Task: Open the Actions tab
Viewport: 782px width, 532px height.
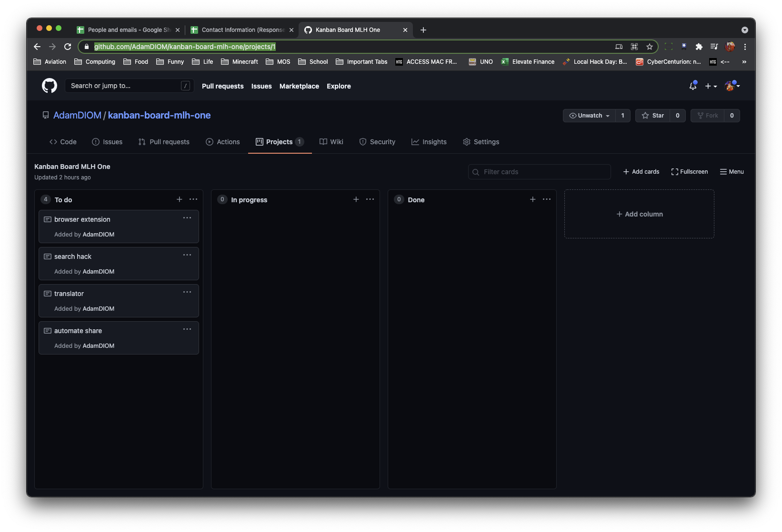Action: pos(223,142)
